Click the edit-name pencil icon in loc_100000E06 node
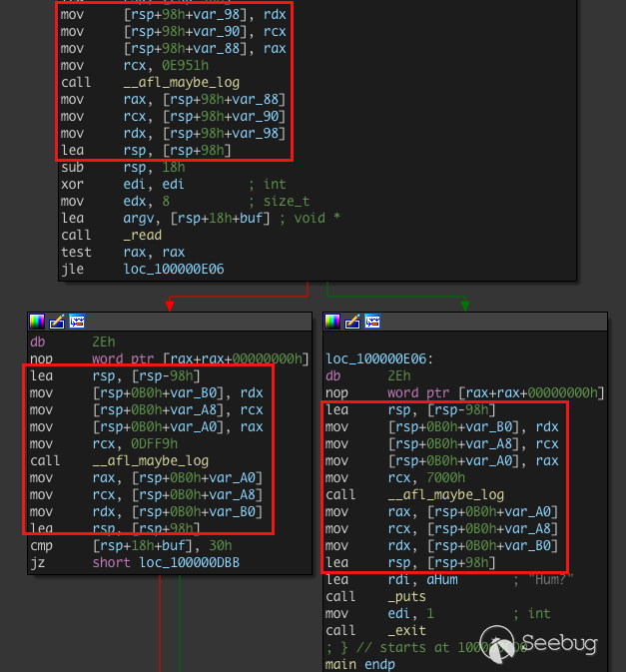Screen dimensions: 626x672 click(352, 321)
